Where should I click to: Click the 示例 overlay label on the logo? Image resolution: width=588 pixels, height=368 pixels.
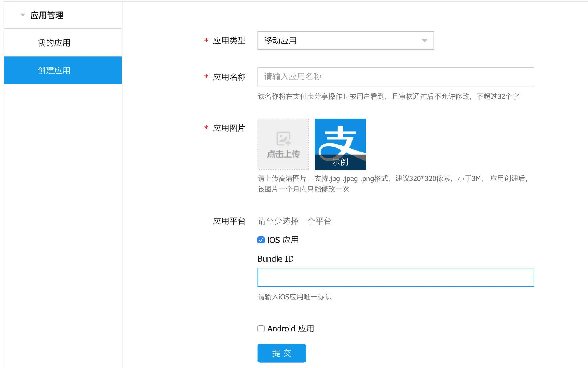click(x=340, y=162)
